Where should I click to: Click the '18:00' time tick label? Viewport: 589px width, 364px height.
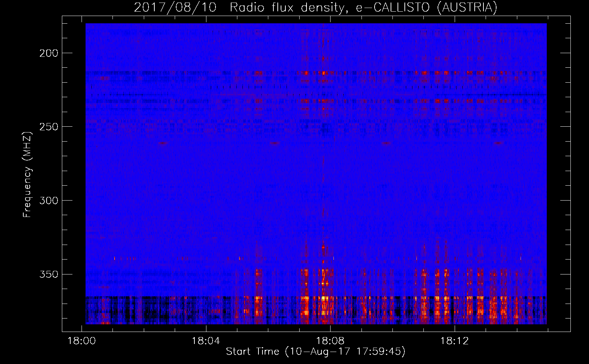[82, 341]
